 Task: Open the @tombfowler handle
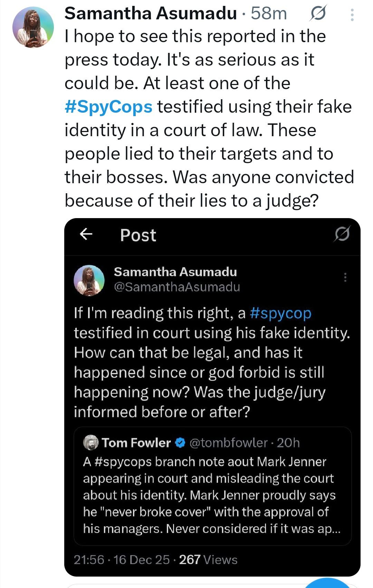coord(228,443)
